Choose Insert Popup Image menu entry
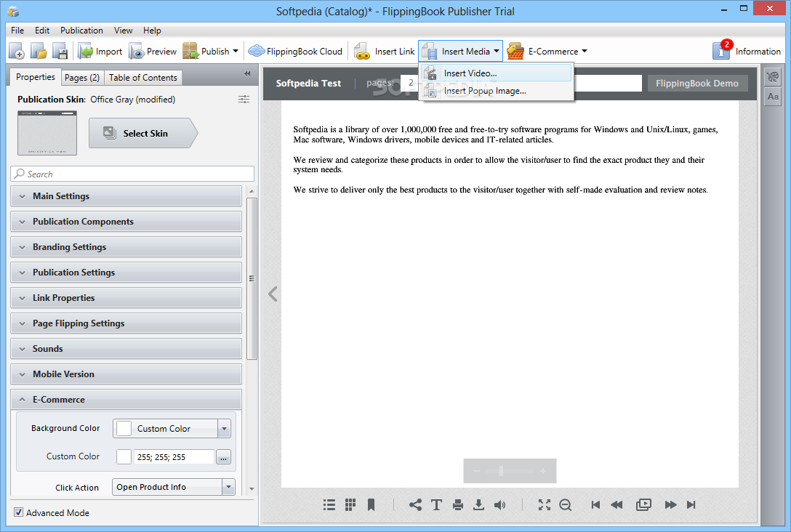The image size is (791, 532). 497,91
